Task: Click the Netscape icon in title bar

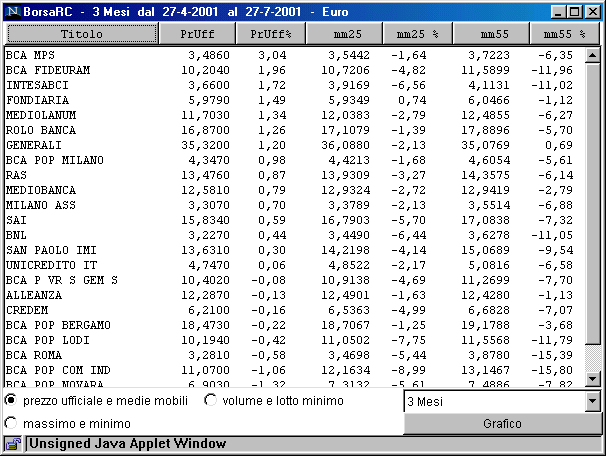Action: (13, 11)
